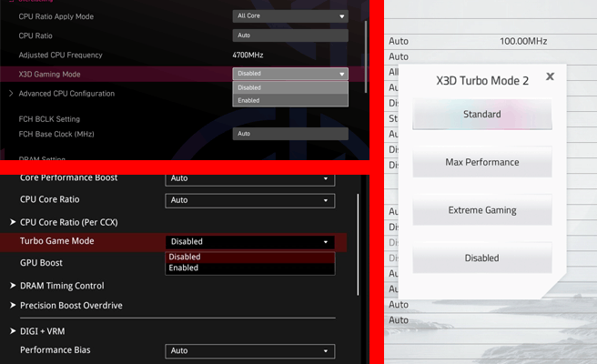Expand Advanced CPU Configuration
Viewport: 597px width, 364px height.
point(66,94)
